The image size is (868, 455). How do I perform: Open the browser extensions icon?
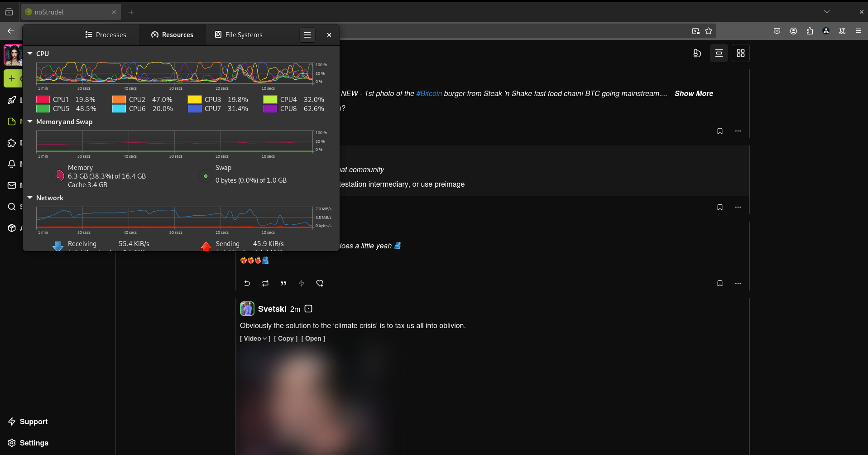[810, 31]
